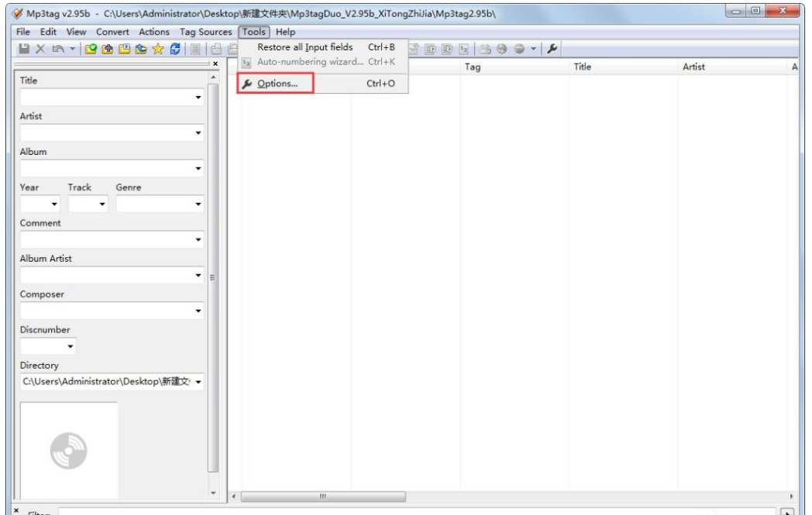Click the album cover art placeholder
812x515 pixels.
pos(69,450)
